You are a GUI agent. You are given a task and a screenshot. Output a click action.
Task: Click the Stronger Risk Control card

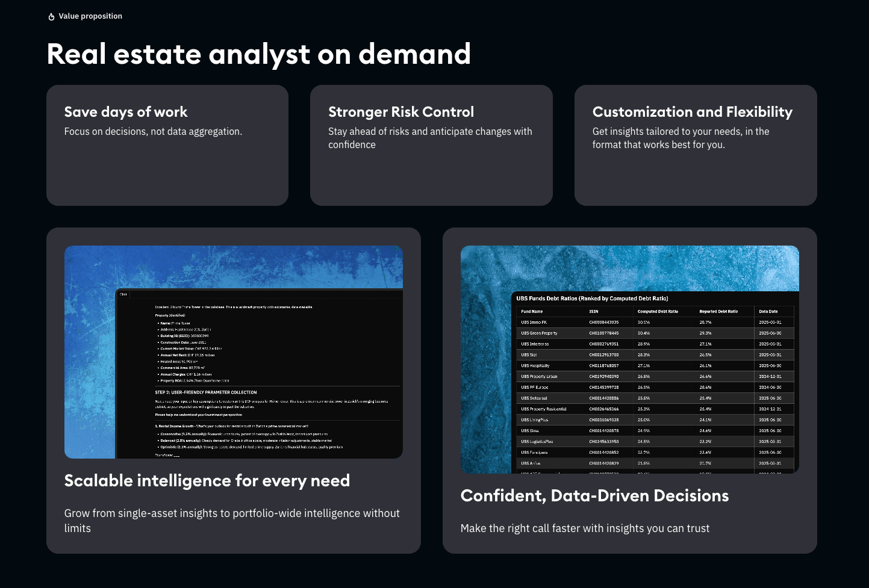(431, 145)
